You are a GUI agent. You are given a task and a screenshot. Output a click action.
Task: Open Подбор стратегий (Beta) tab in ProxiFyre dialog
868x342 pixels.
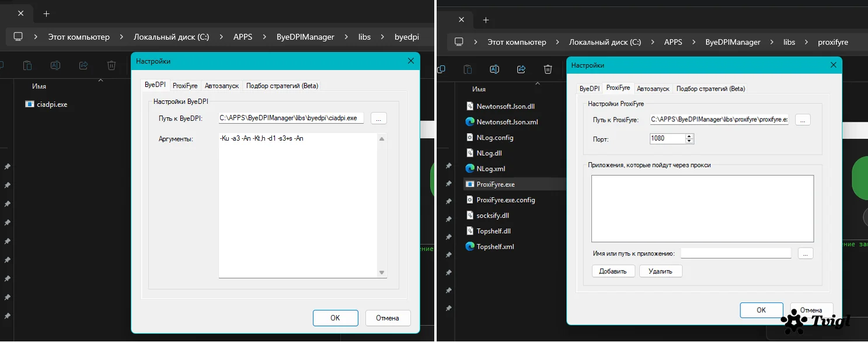710,89
